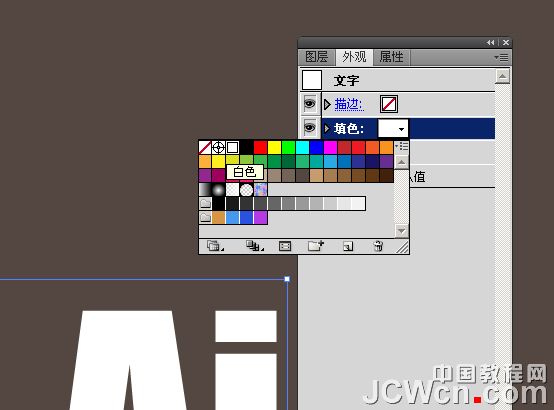Viewport: 554px width, 410px height.
Task: Pick the orange swatch at top row end
Action: (x=386, y=147)
